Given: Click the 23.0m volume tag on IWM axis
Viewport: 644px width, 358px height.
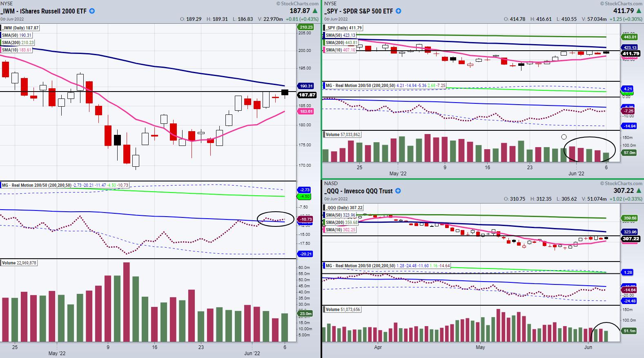Looking at the screenshot, I should coord(306,313).
